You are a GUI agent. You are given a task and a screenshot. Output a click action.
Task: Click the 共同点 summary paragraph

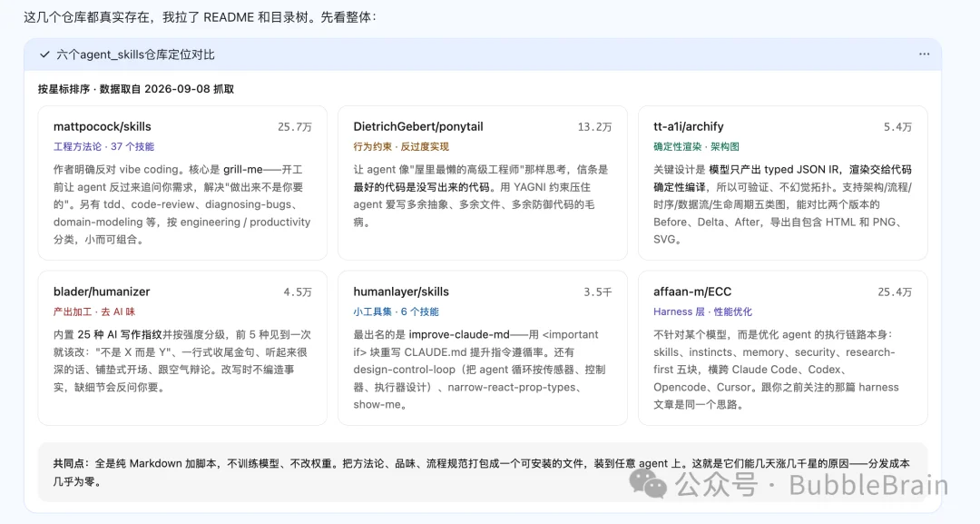[x=483, y=473]
